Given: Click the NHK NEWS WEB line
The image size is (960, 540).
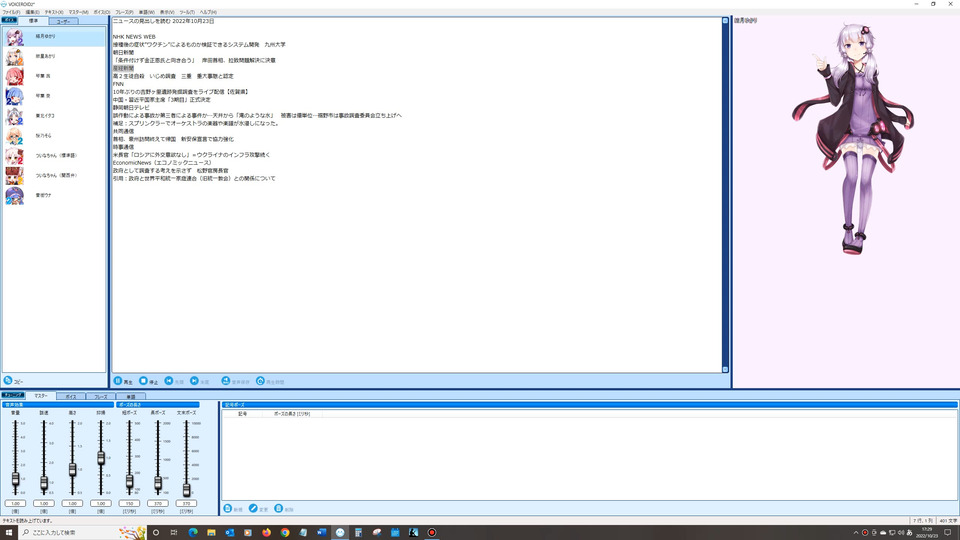Looking at the screenshot, I should click(x=134, y=37).
